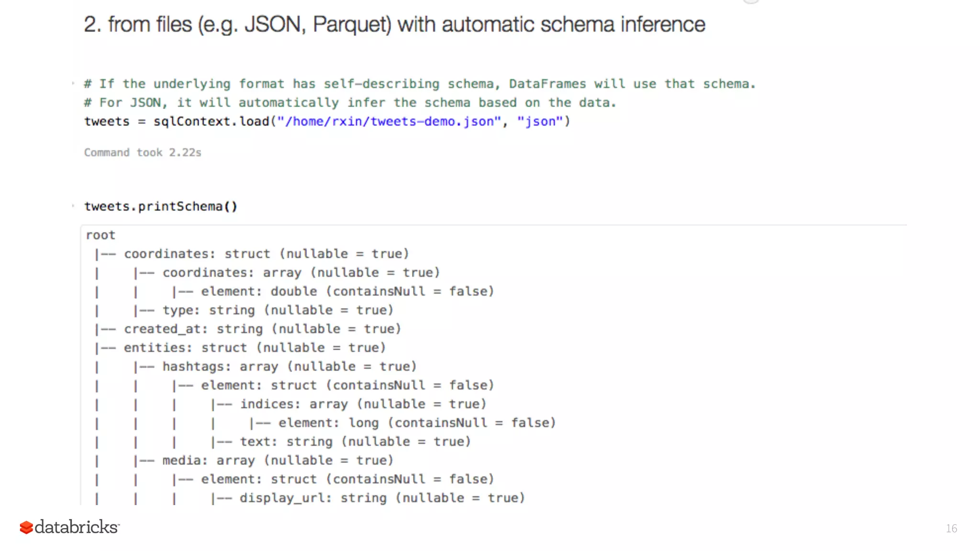Click the root schema node
The width and height of the screenshot is (980, 551).
tap(100, 235)
